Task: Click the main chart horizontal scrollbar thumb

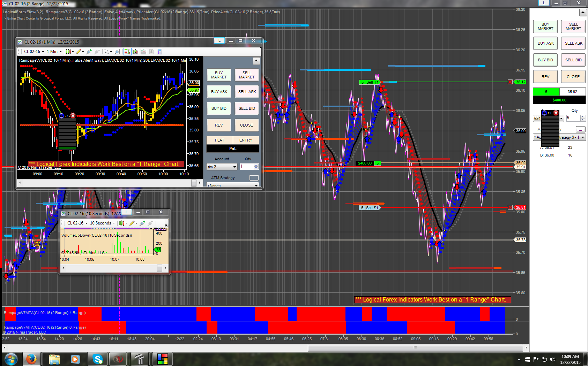Action: [x=416, y=348]
